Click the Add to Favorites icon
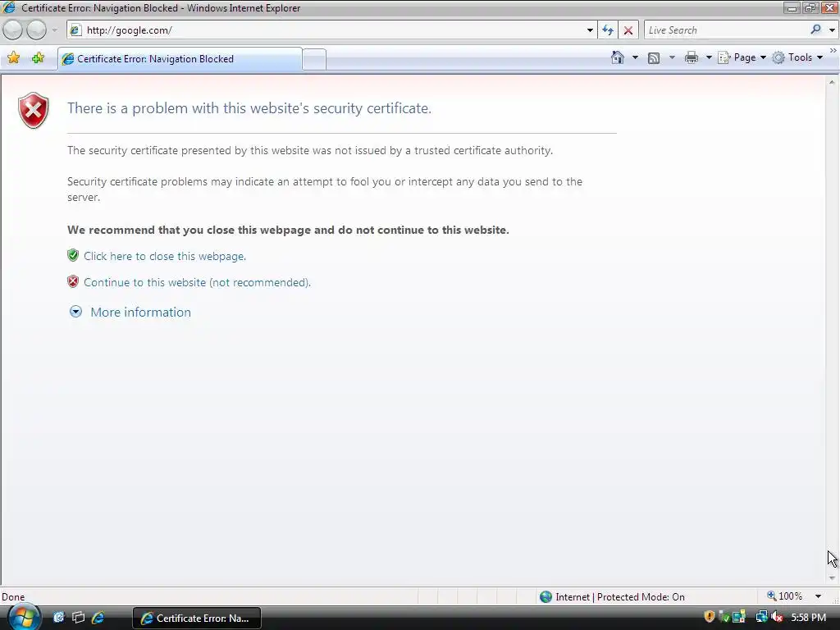The height and width of the screenshot is (630, 840). [x=38, y=58]
